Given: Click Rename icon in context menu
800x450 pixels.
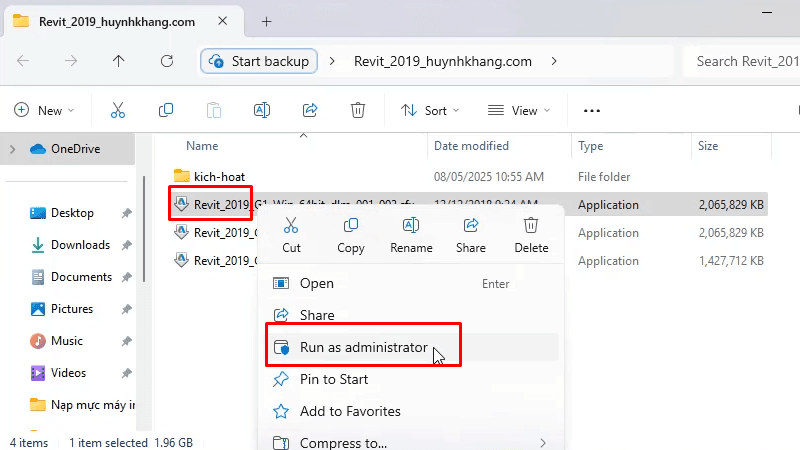Looking at the screenshot, I should pyautogui.click(x=411, y=226).
